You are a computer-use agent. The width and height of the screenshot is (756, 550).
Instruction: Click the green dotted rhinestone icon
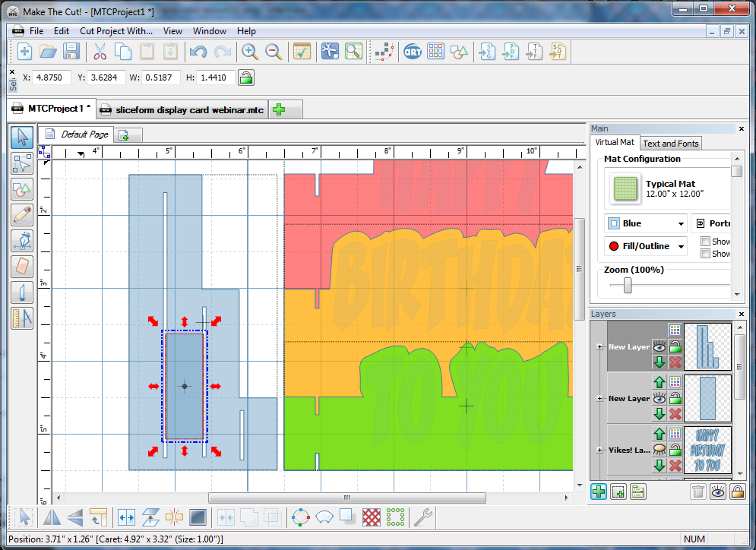tap(395, 517)
